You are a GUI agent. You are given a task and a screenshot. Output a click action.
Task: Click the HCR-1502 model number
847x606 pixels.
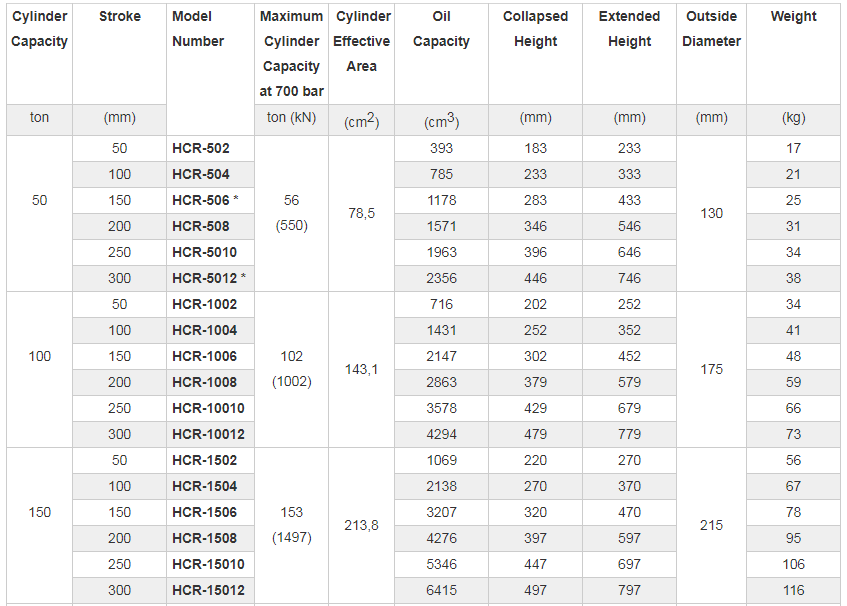click(x=205, y=460)
